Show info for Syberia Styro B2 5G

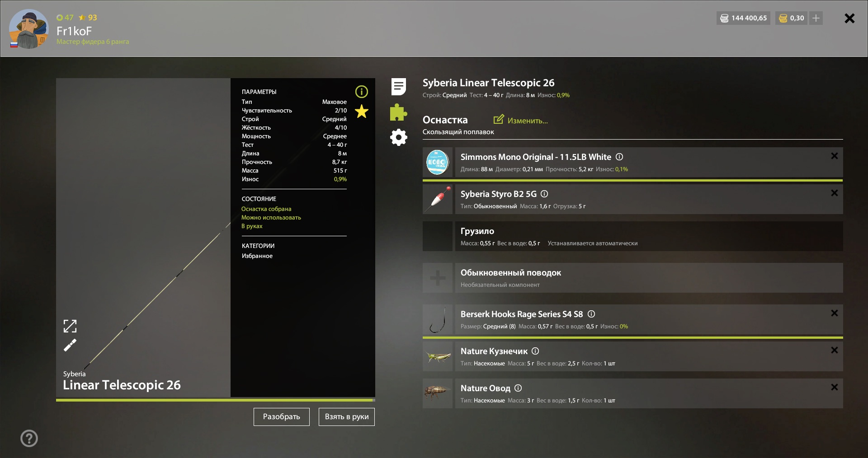(x=544, y=194)
